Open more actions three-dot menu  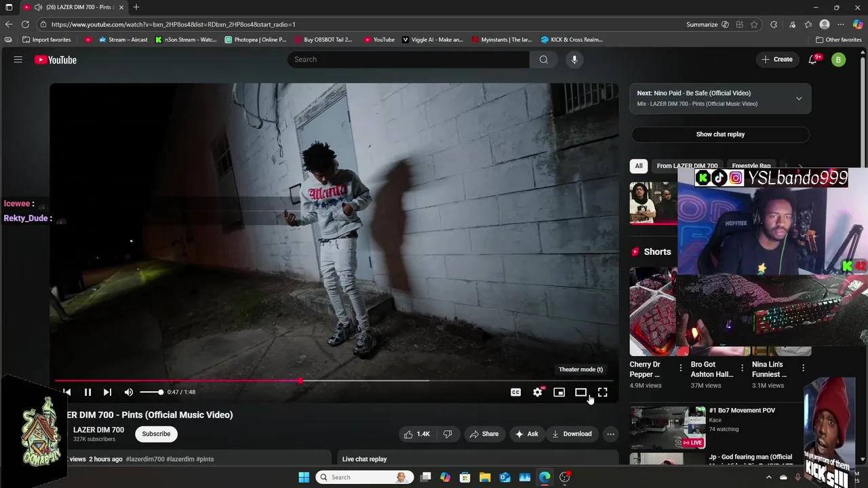(x=610, y=434)
